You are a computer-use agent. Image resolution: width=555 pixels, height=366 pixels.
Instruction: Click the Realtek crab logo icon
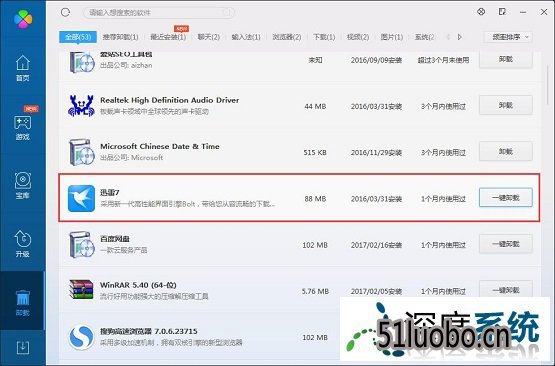pos(81,105)
